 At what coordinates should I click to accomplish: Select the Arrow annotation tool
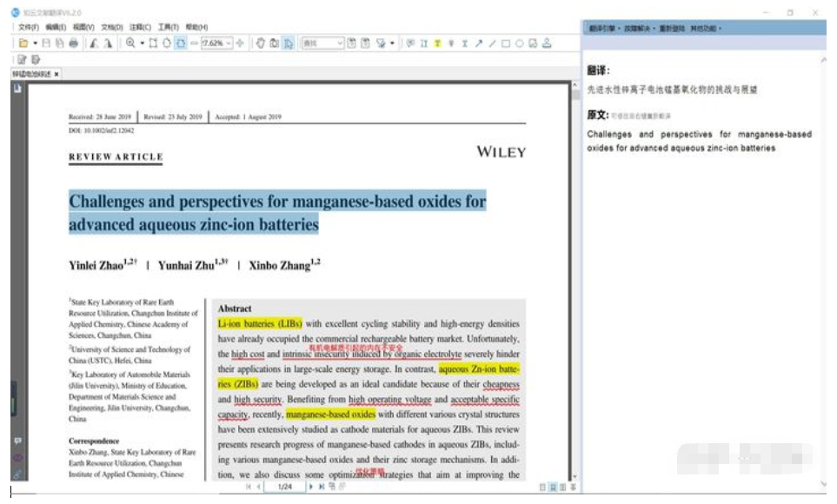point(478,43)
